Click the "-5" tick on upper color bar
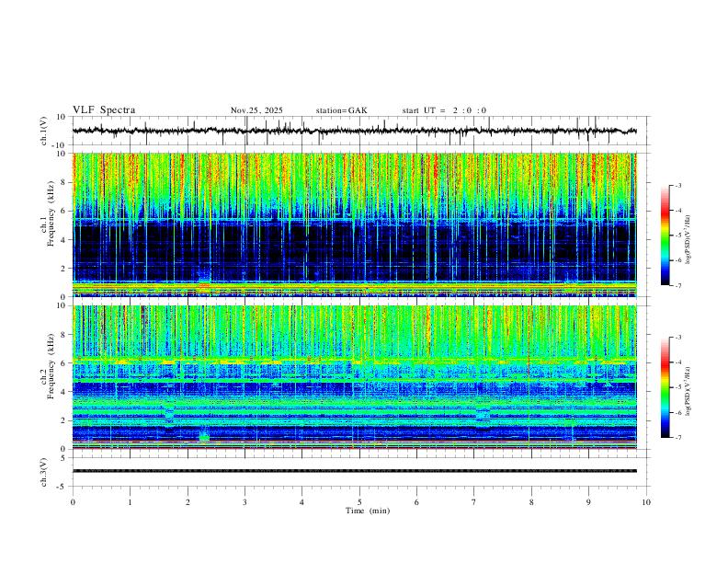 (678, 236)
